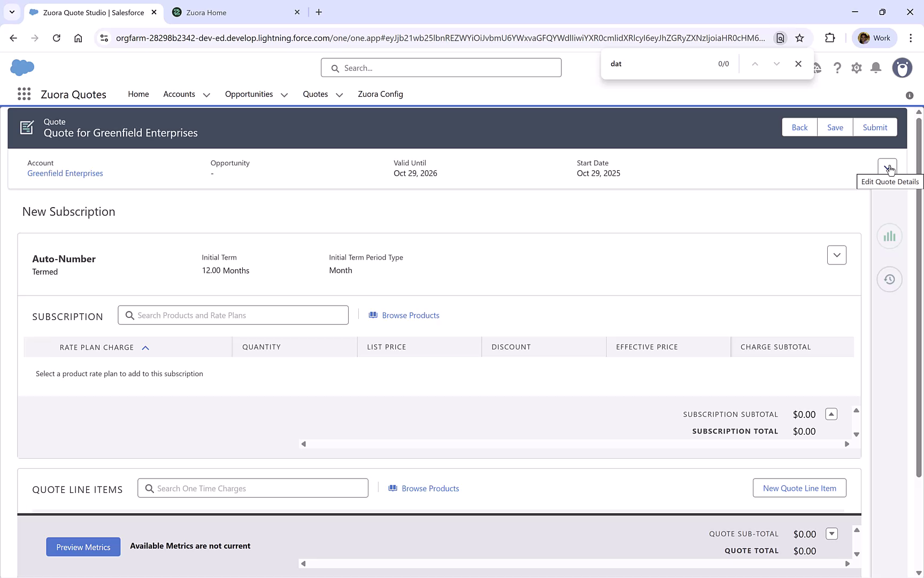Click the Search One Time Charges field
Image resolution: width=924 pixels, height=578 pixels.
click(x=252, y=488)
